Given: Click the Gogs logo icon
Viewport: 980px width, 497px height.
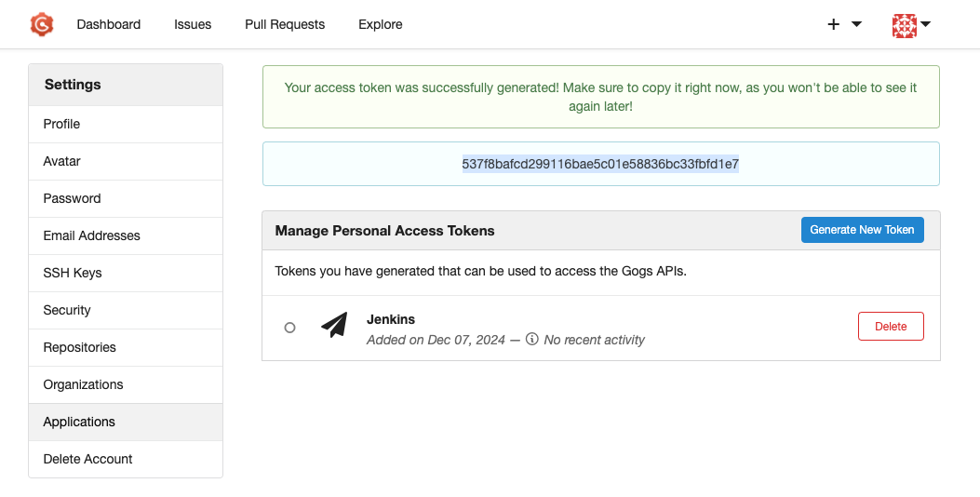Looking at the screenshot, I should tap(42, 24).
